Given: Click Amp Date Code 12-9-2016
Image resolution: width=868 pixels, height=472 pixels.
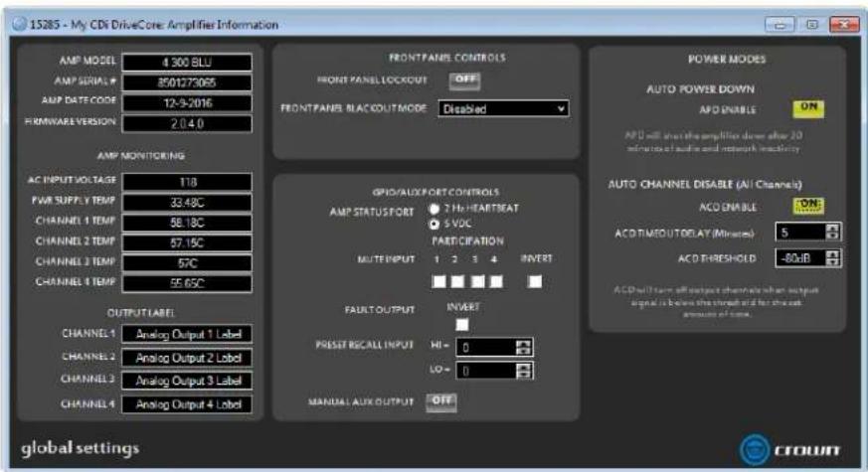Looking at the screenshot, I should [x=187, y=103].
